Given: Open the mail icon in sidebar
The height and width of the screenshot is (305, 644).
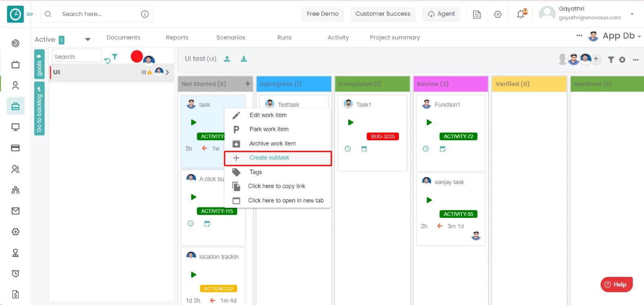Looking at the screenshot, I should point(15,211).
